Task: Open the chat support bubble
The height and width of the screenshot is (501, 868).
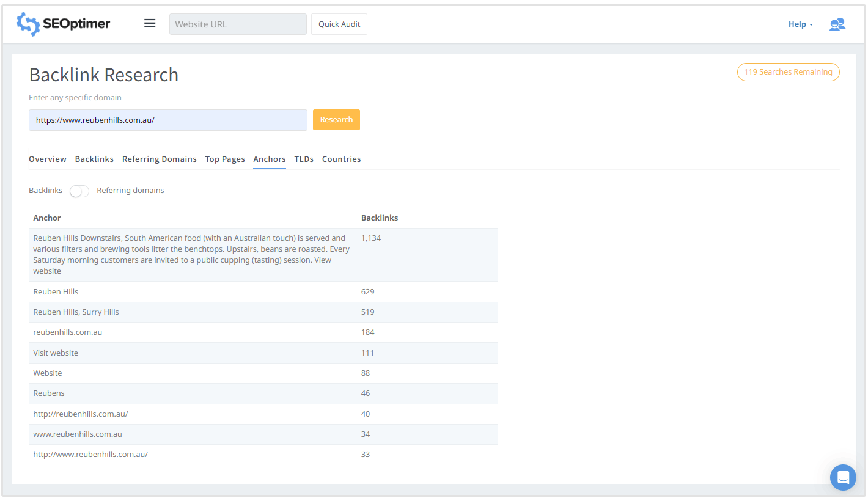Action: click(843, 477)
